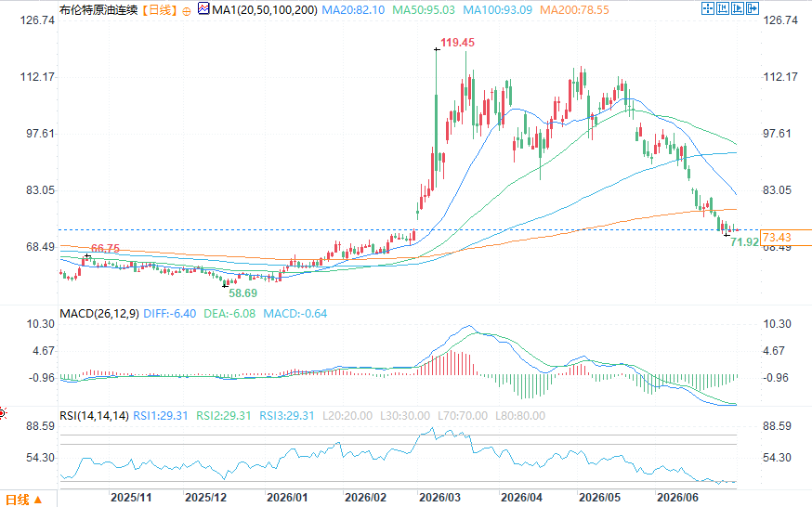Click the chart play-forward toolbar icon
This screenshot has width=812, height=507.
point(738,8)
